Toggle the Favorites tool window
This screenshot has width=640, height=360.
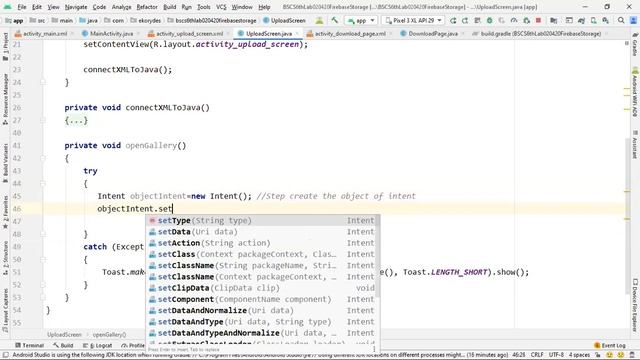(x=5, y=212)
